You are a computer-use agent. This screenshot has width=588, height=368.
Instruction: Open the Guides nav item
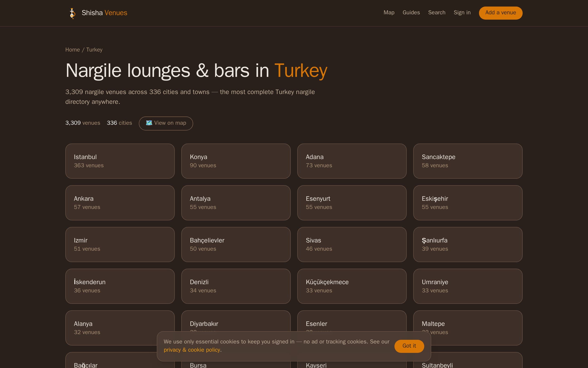411,13
